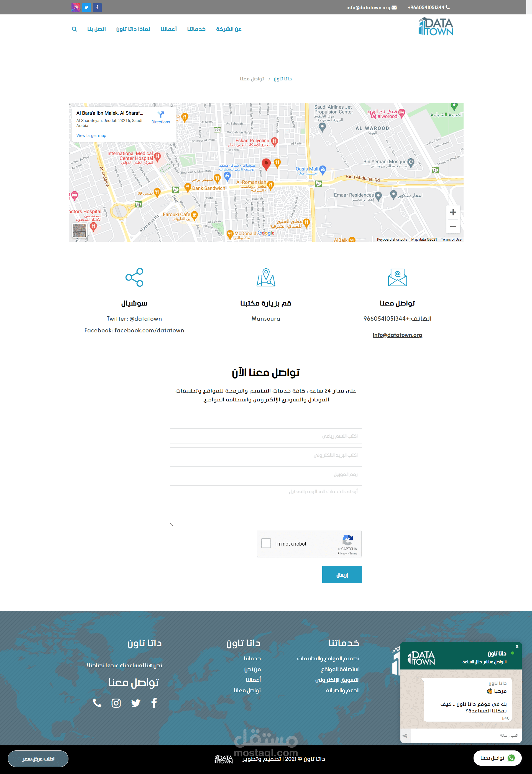The height and width of the screenshot is (774, 532).
Task: Click the اطلب عرض سعر button
Action: tap(38, 759)
